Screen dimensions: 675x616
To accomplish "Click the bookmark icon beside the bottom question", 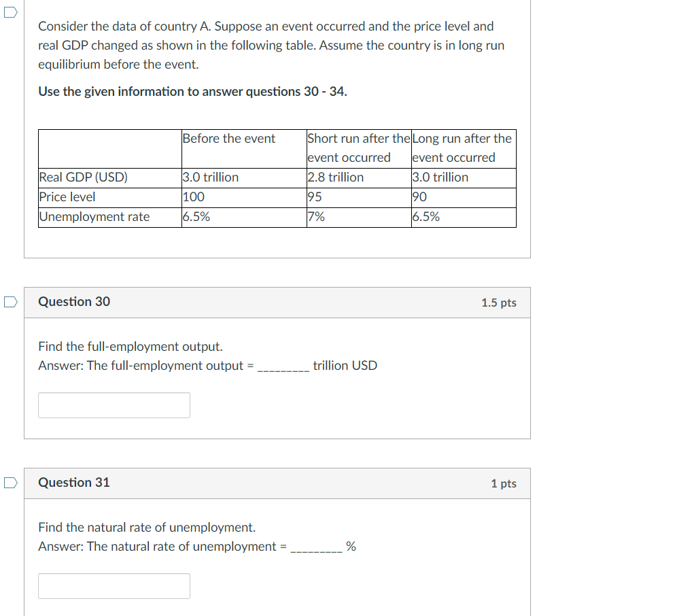I will [x=10, y=483].
